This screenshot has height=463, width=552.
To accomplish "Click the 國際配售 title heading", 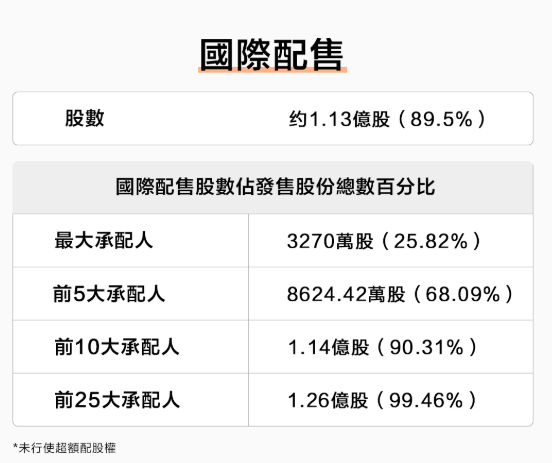I will coord(272,55).
